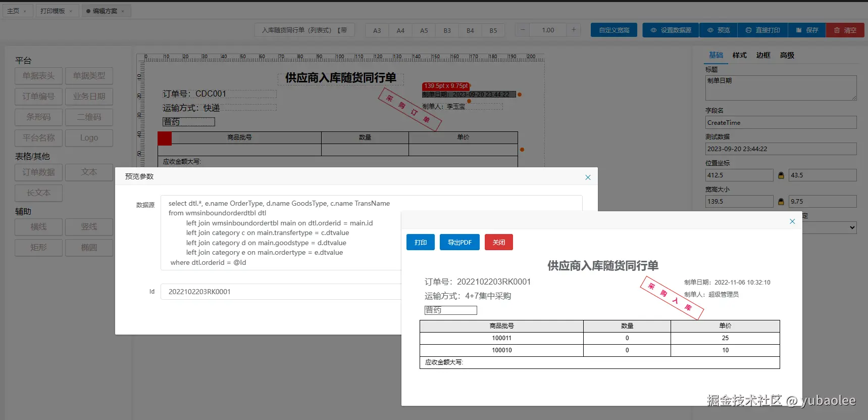The image size is (868, 420).
Task: Add the 订单数据 table element
Action: click(38, 172)
